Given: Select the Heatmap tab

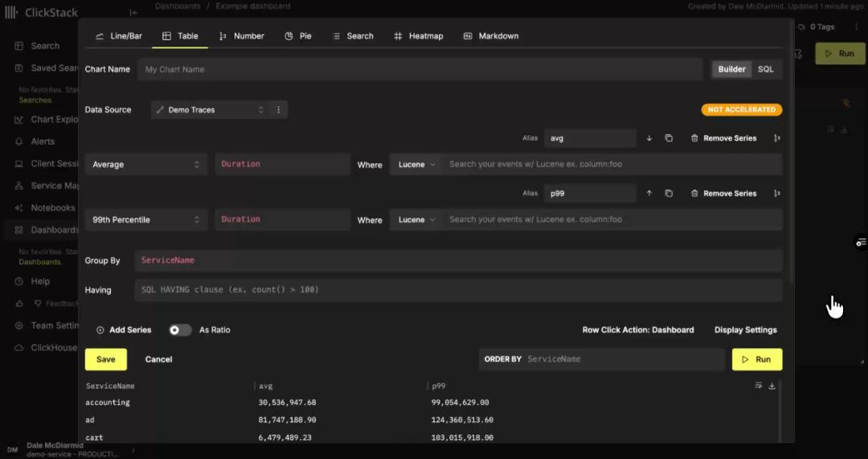Looking at the screenshot, I should 419,36.
